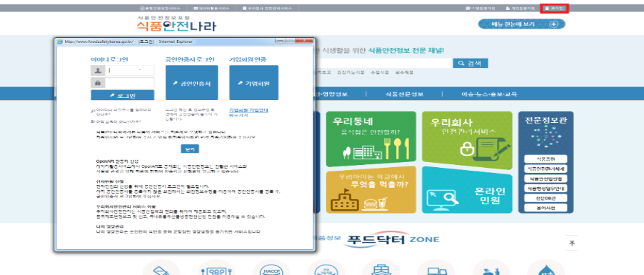Open 식품전문정보 menu in navigation bar
644x275 pixels.
tap(404, 94)
